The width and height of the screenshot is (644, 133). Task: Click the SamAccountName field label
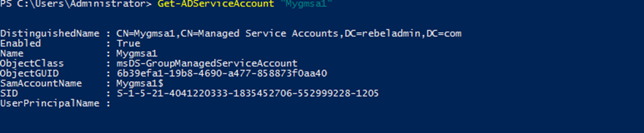coord(41,84)
